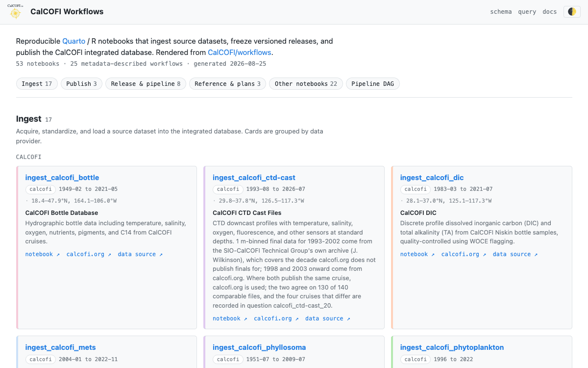Screen dimensions: 588x368
Task: Select the Other notebooks 22 chip
Action: 306,84
